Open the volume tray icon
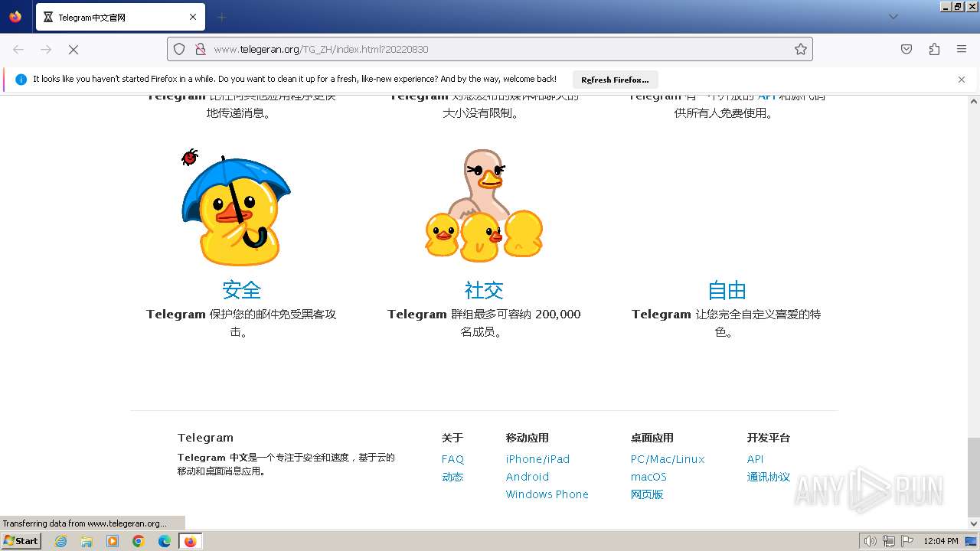980x551 pixels. tap(870, 541)
